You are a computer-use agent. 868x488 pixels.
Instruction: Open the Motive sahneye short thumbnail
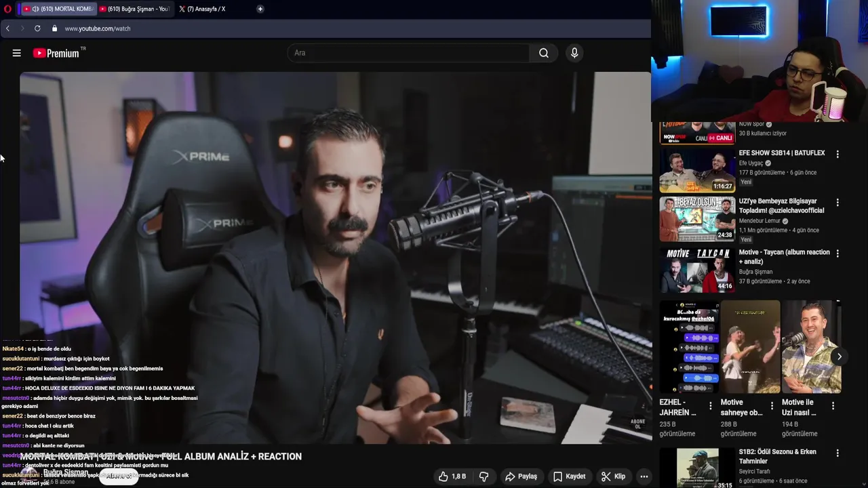(x=750, y=347)
